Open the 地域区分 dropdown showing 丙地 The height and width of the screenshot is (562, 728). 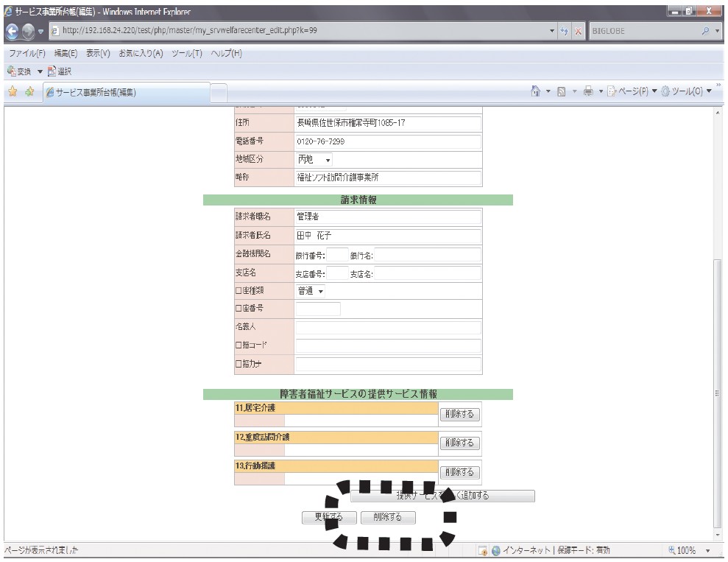[x=314, y=159]
